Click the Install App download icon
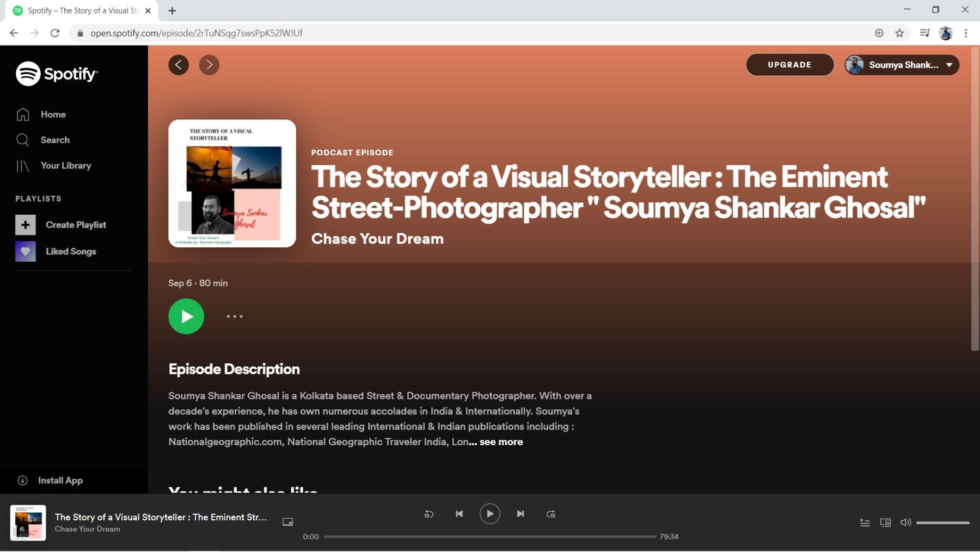 [23, 481]
